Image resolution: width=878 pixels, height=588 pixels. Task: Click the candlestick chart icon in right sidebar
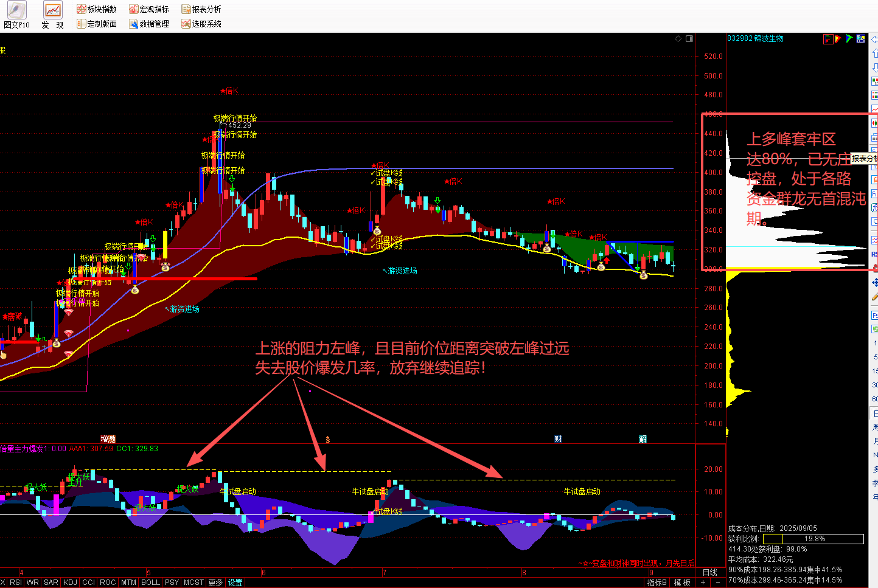pyautogui.click(x=874, y=123)
